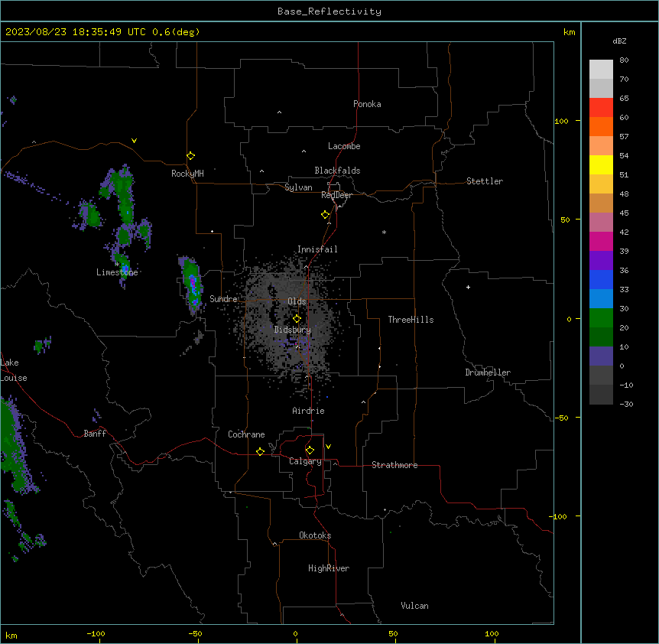The height and width of the screenshot is (644, 659).
Task: Click the Sylvan label
Action: tap(298, 187)
